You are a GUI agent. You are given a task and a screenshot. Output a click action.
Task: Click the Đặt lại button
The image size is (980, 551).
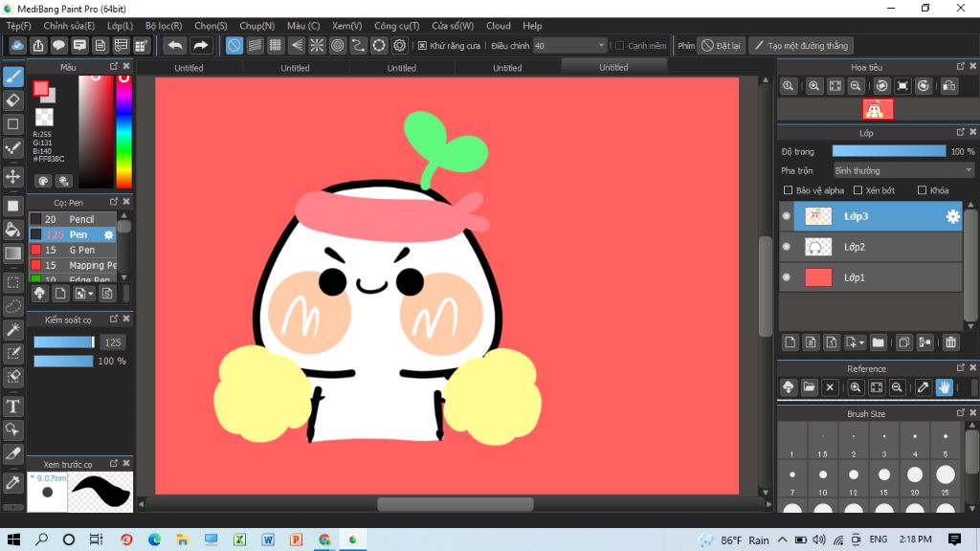722,46
